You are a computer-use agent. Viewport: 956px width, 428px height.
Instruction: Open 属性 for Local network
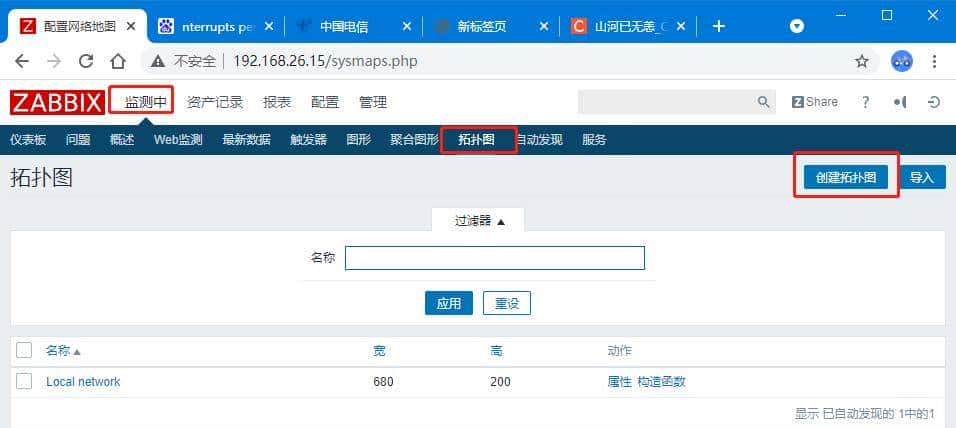[x=619, y=382]
